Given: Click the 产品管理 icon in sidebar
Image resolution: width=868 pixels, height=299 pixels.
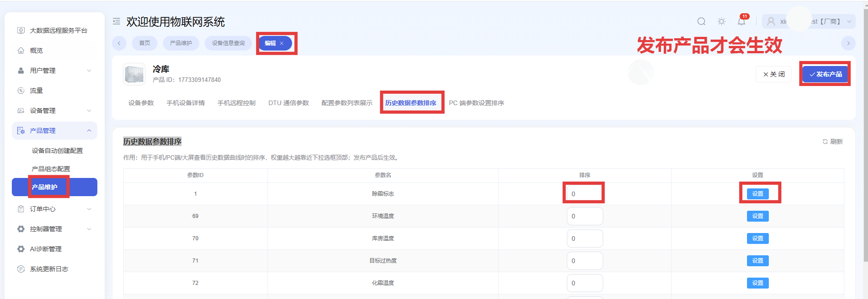Looking at the screenshot, I should tap(21, 131).
